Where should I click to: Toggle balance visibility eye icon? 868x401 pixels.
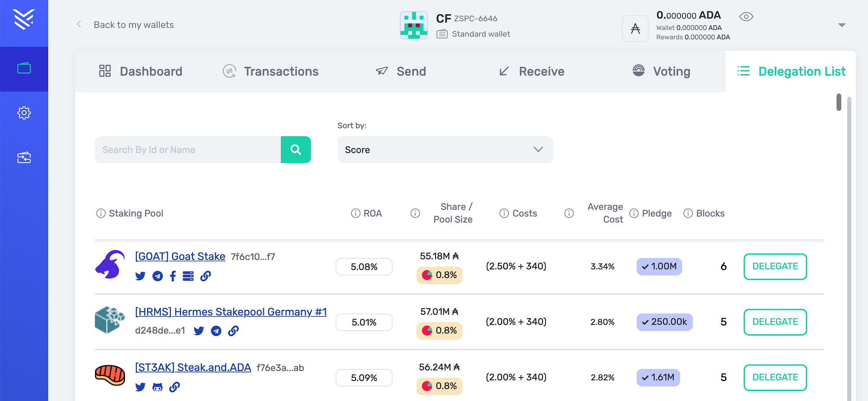[746, 16]
